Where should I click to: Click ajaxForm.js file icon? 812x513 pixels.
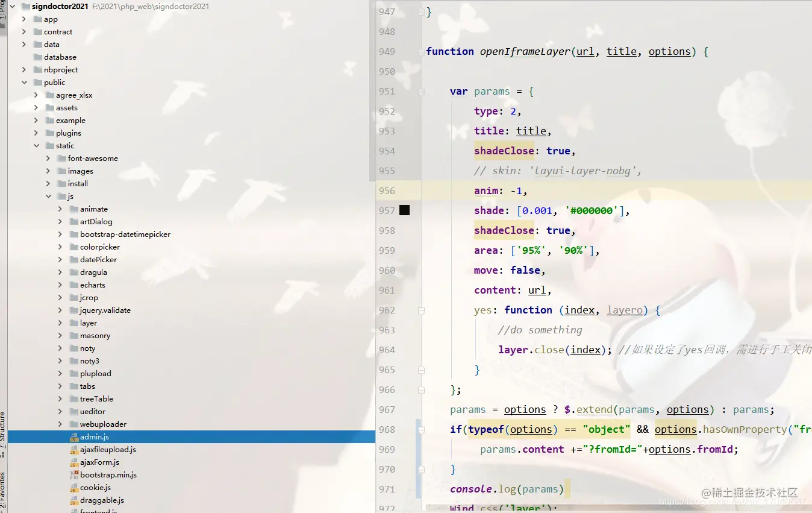[x=74, y=462]
